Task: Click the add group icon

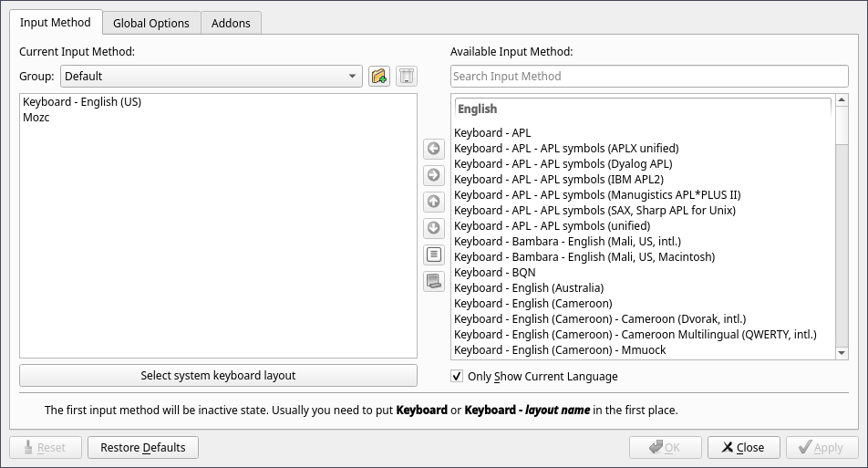Action: coord(379,77)
